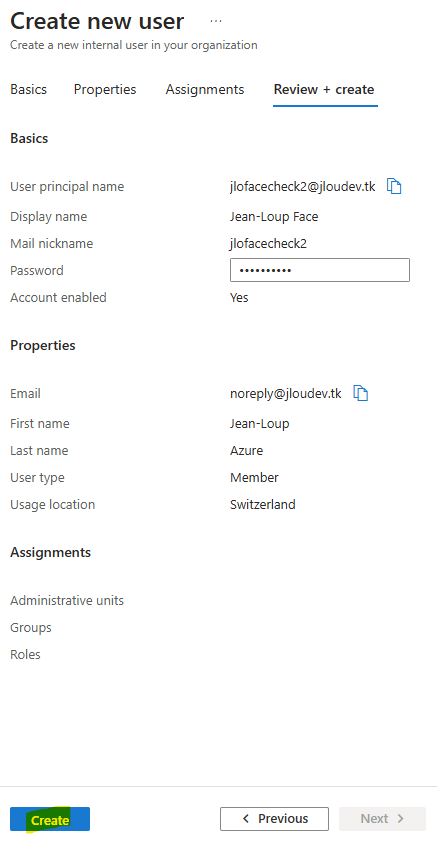Click the disabled Next button
Screen dimensions: 437x841
pyautogui.click(x=382, y=818)
